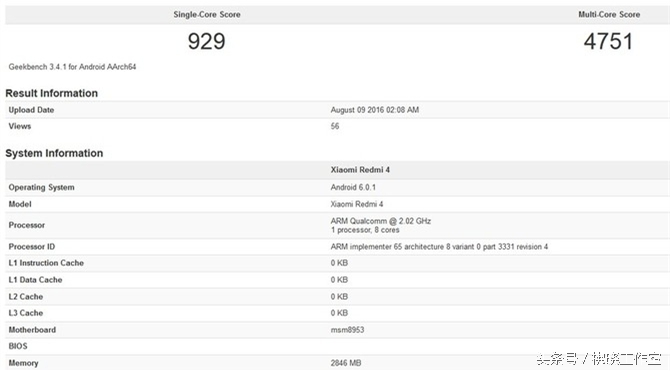
Task: Click the L1 Instruction Cache label
Action: (x=46, y=263)
